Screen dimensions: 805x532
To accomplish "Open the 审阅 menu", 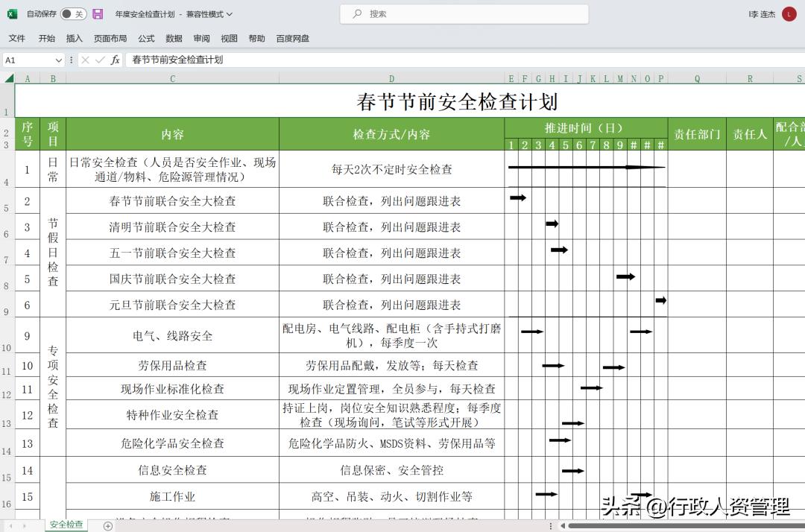I will (201, 38).
